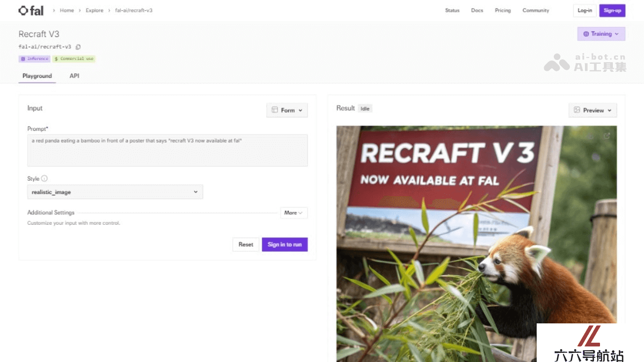The height and width of the screenshot is (362, 644).
Task: Open the Preview result dropdown
Action: pyautogui.click(x=592, y=110)
